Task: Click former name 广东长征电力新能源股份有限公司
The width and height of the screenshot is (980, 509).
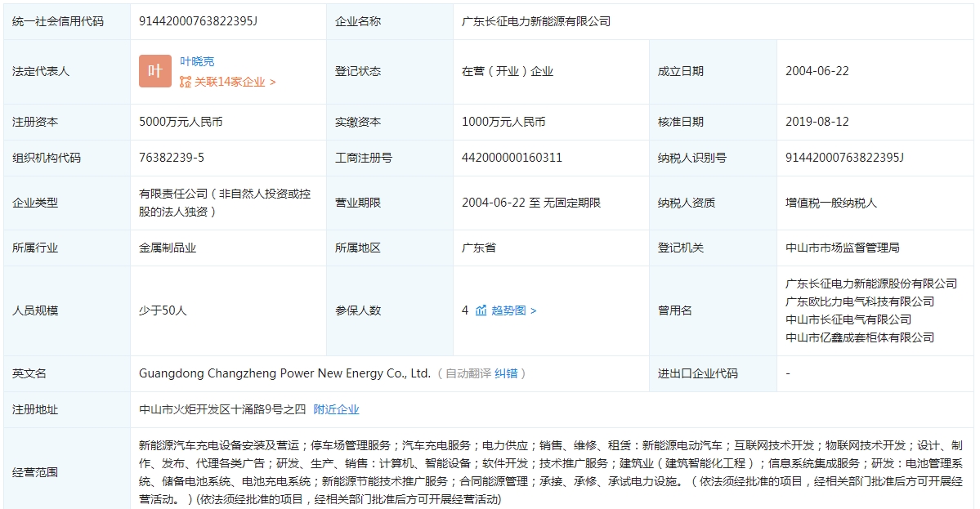Action: pyautogui.click(x=871, y=284)
